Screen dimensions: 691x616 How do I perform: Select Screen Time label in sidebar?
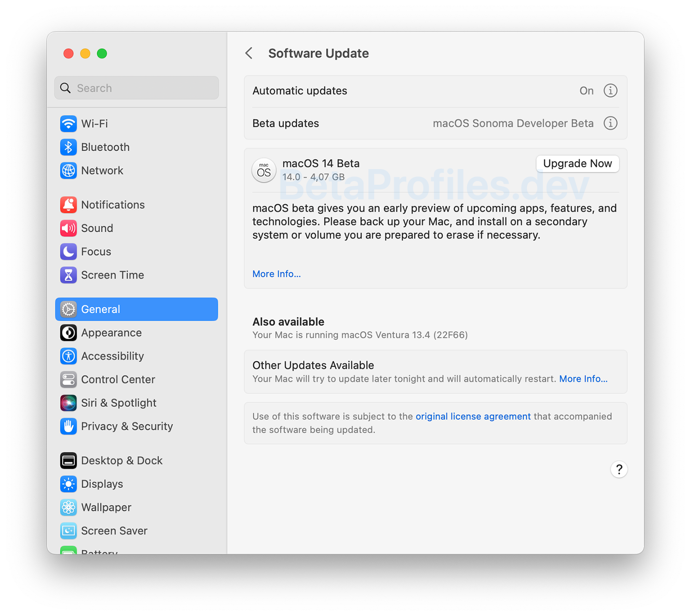pos(112,275)
